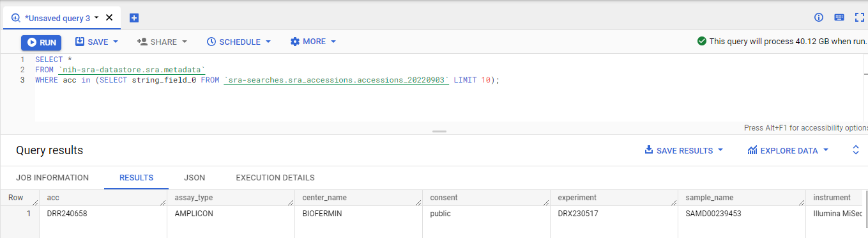Select the SAMD00239453 cell
The height and width of the screenshot is (238, 868).
click(x=742, y=214)
